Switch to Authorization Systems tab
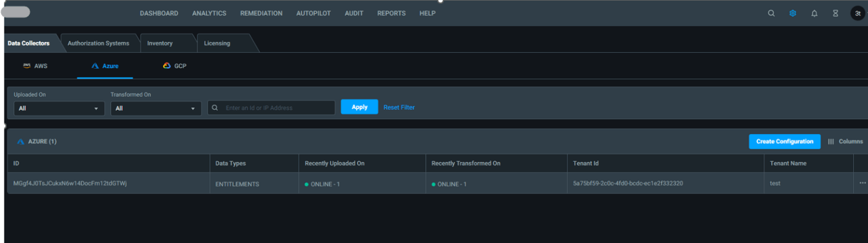 pyautogui.click(x=98, y=43)
